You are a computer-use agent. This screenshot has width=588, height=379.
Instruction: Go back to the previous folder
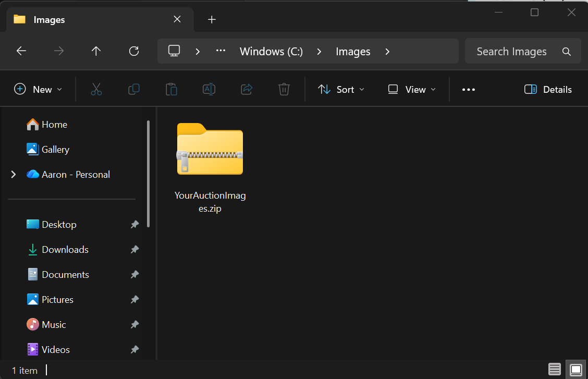(21, 51)
